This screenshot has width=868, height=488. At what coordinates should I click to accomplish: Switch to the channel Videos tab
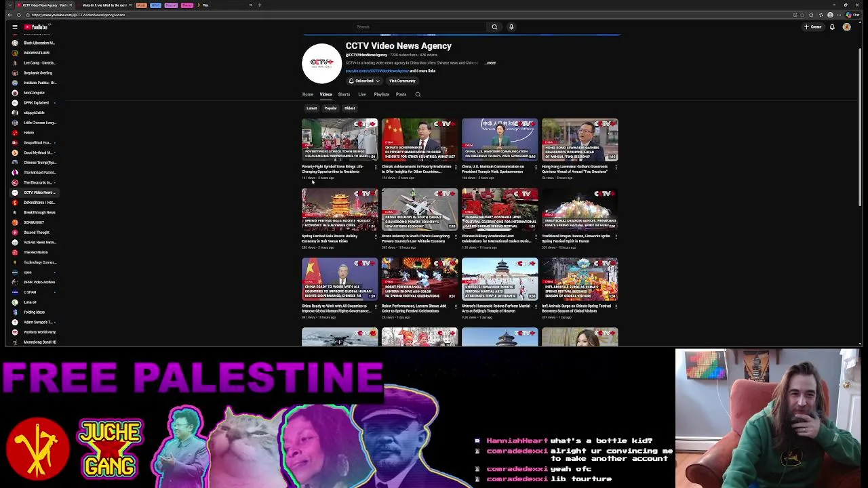326,94
